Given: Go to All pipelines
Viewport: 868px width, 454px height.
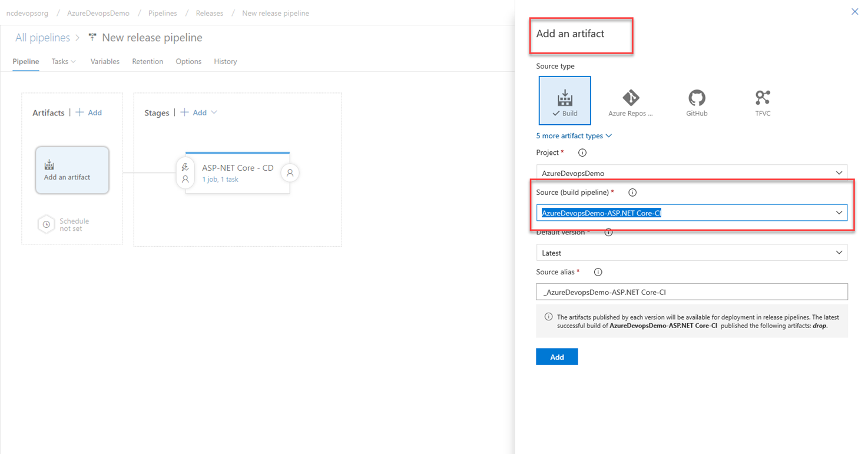Looking at the screenshot, I should coord(42,38).
